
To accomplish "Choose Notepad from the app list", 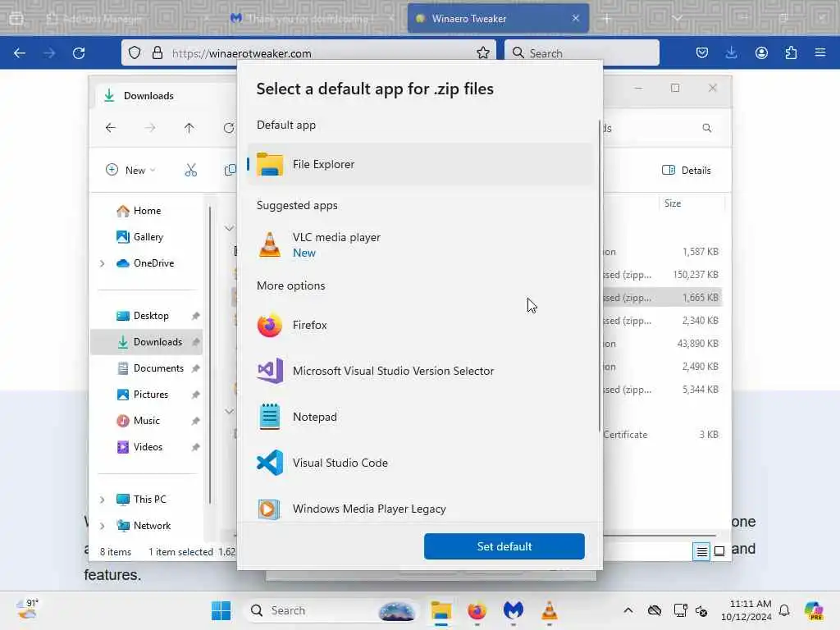I will 420,417.
